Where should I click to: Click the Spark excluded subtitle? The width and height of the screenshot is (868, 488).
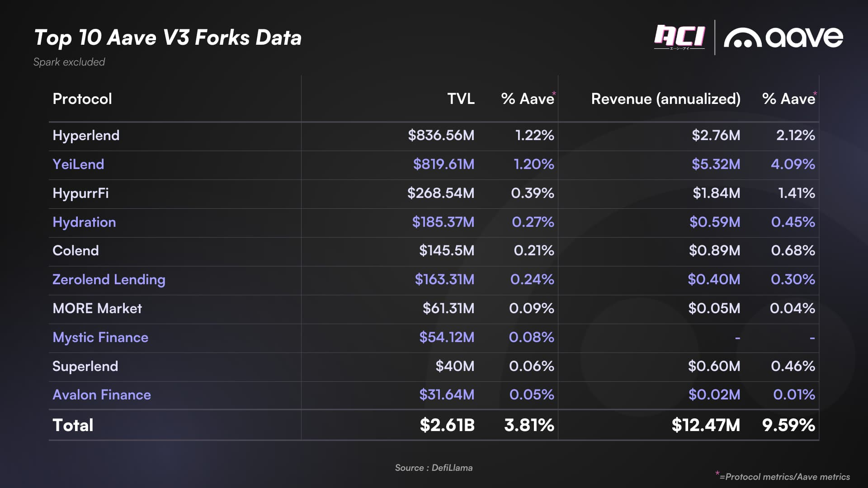pos(69,62)
